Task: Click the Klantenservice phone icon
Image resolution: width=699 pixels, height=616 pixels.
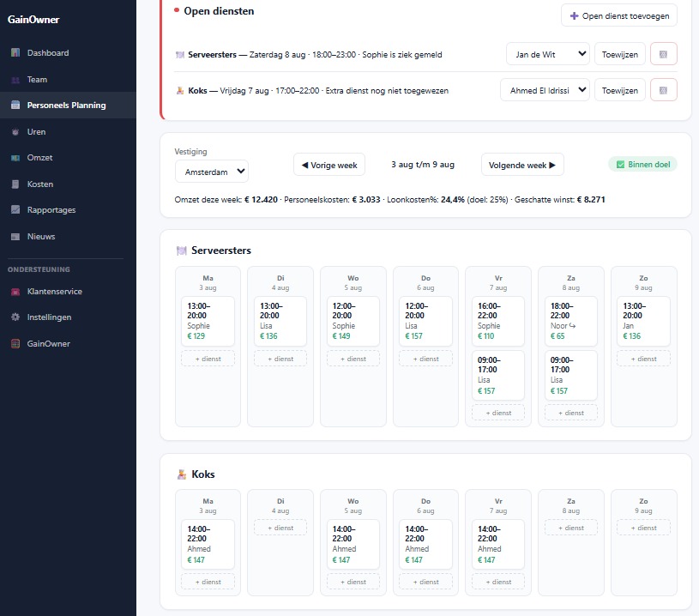Action: [15, 292]
